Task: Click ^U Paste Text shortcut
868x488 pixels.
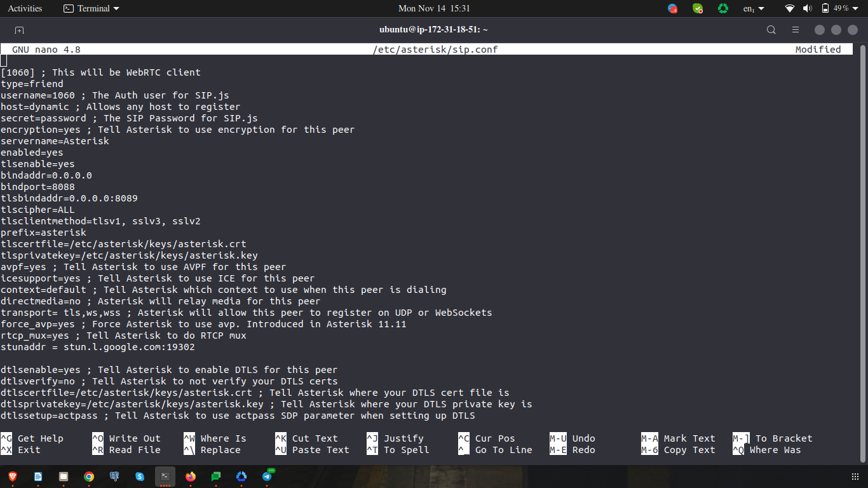Action: pyautogui.click(x=312, y=450)
